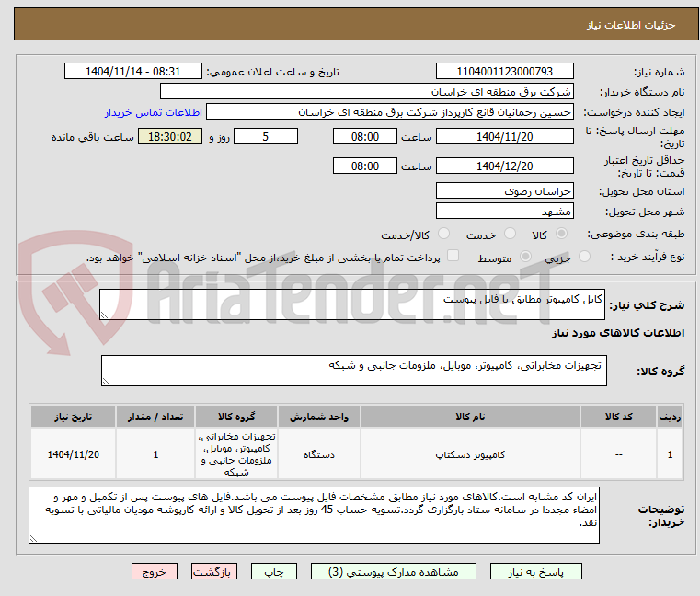700x596 pixels.
Task: Click the countdown timer 18:30:02 field
Action: pos(170,137)
